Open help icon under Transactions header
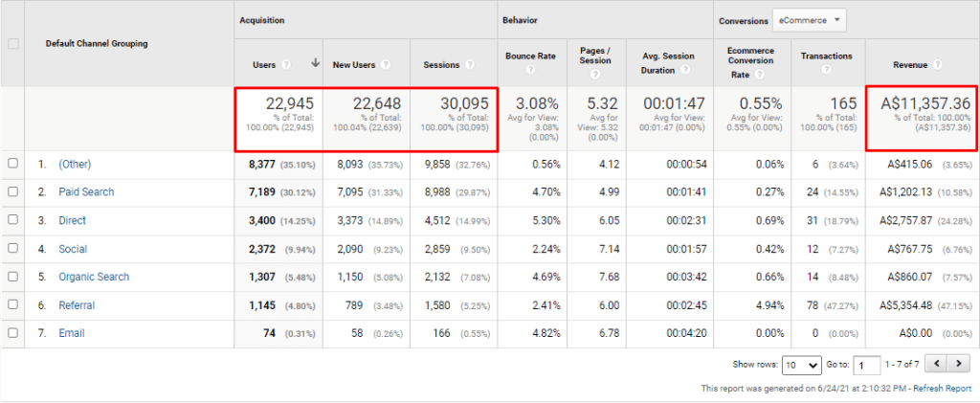This screenshot has width=980, height=403. pyautogui.click(x=826, y=69)
